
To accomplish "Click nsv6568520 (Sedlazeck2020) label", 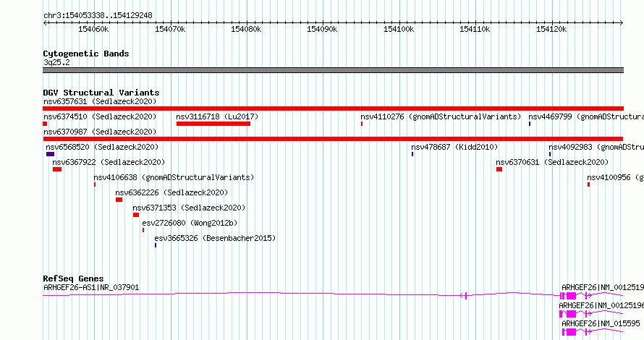I will 102,147.
